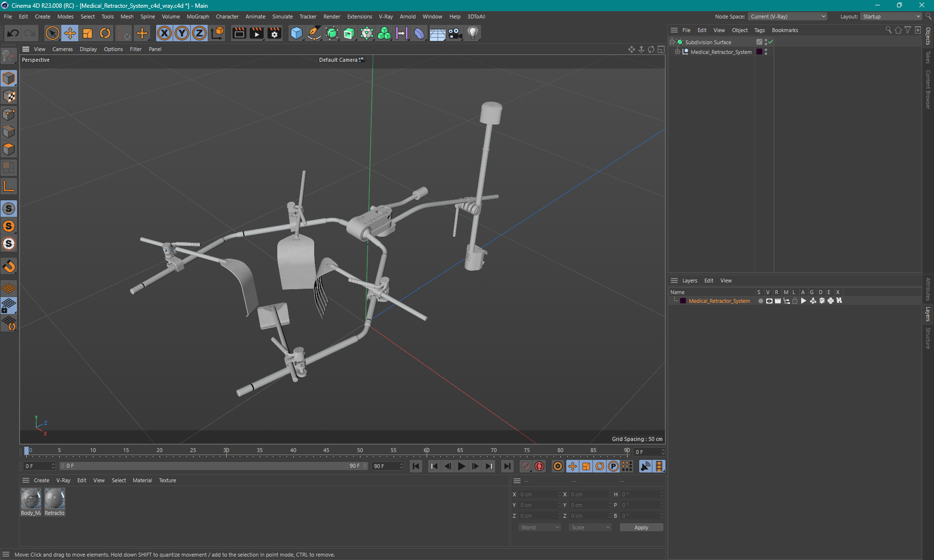Image resolution: width=934 pixels, height=560 pixels.
Task: Open the Objects manager hamburger menu
Action: point(674,30)
